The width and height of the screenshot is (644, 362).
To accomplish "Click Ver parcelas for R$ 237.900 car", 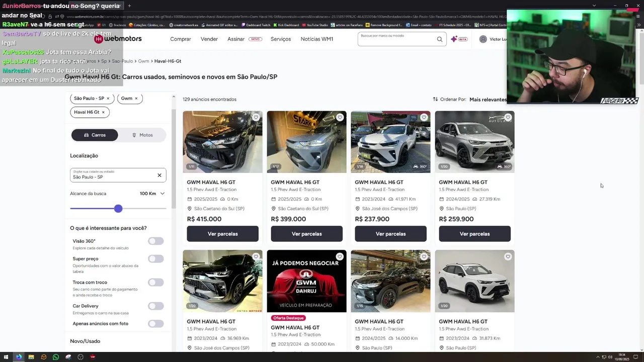I will [x=391, y=234].
